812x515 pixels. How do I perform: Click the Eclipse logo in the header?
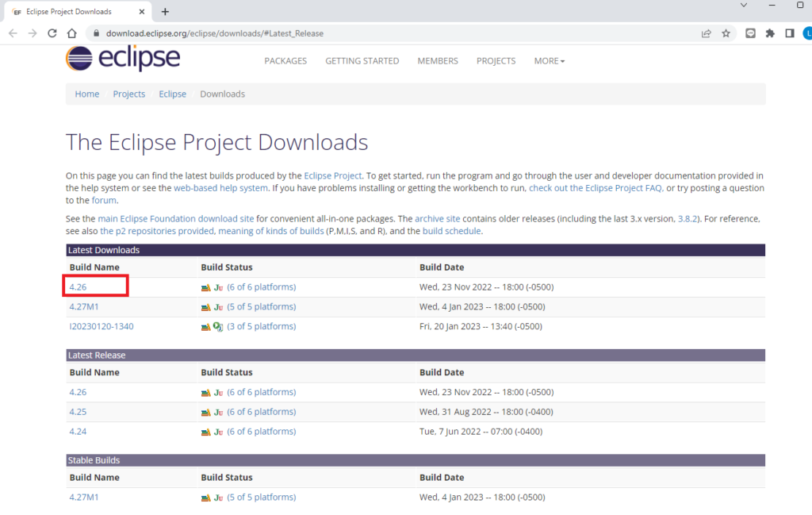123,60
